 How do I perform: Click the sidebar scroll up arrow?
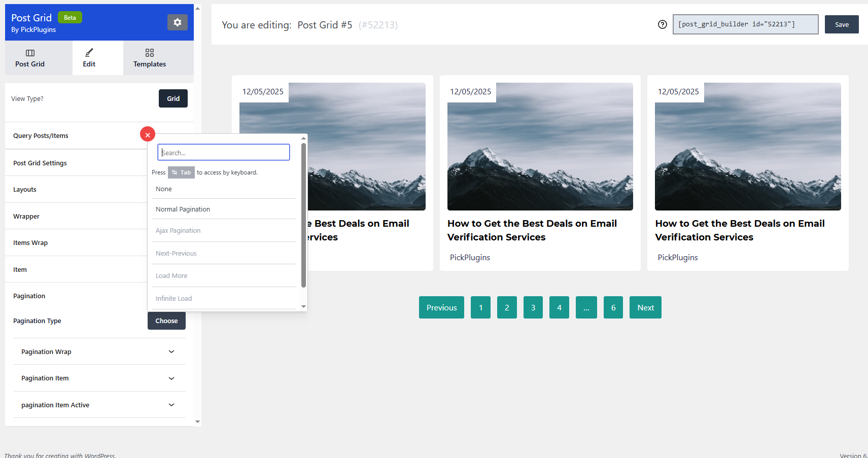[x=197, y=8]
